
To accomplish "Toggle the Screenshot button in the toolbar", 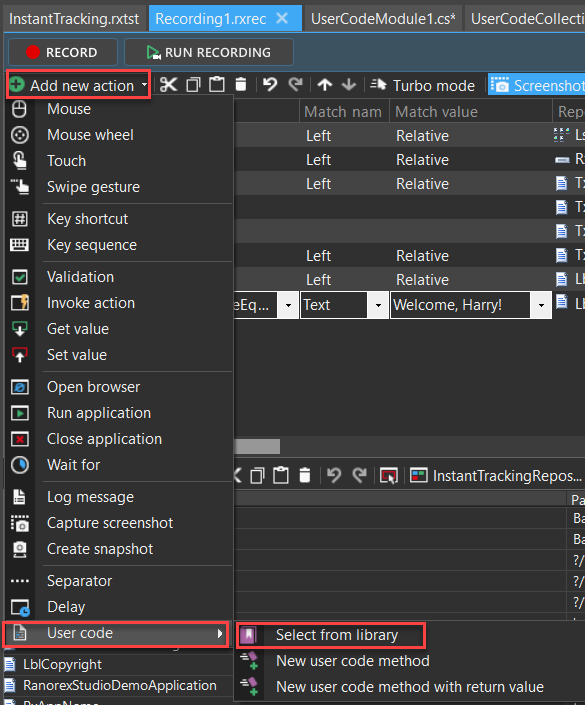I will pos(537,85).
